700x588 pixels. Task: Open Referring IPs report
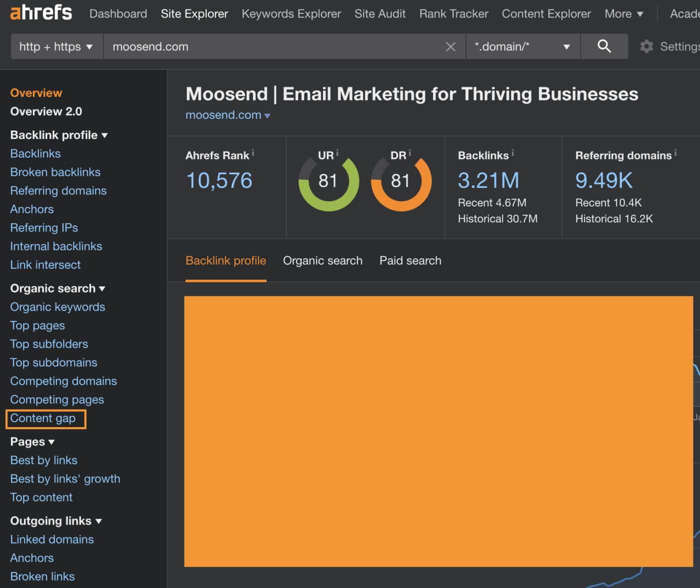(44, 227)
